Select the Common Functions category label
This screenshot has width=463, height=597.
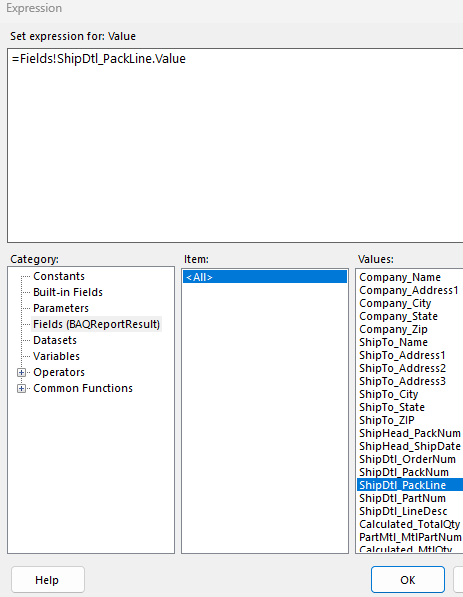coord(83,388)
